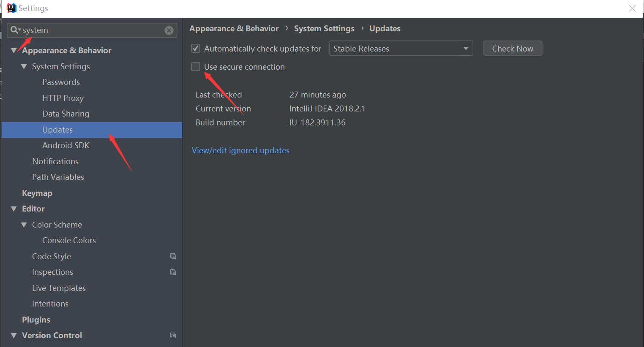The image size is (644, 347).
Task: Click the project-level icon beside Code Style
Action: point(173,256)
